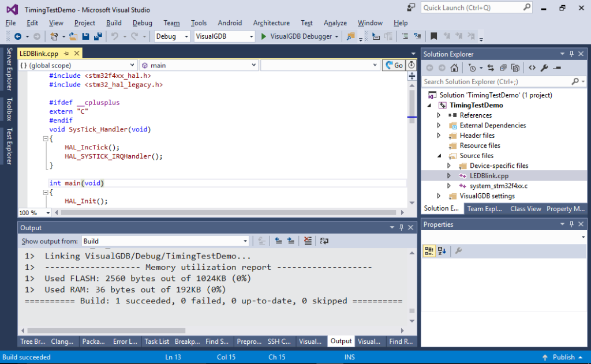This screenshot has width=591, height=364.
Task: Toggle word wrap in the Output window
Action: pyautogui.click(x=324, y=241)
